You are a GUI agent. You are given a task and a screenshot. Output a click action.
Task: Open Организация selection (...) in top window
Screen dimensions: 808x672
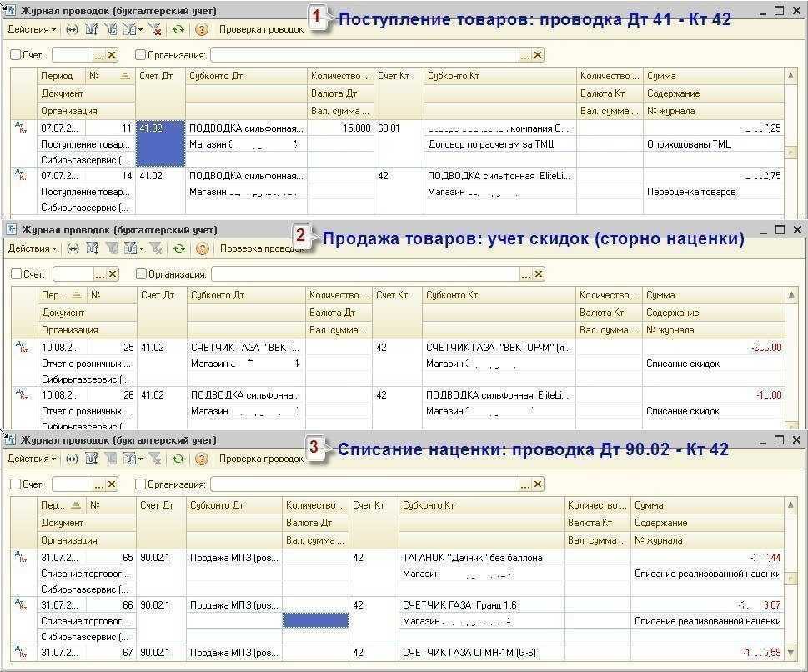tap(525, 55)
